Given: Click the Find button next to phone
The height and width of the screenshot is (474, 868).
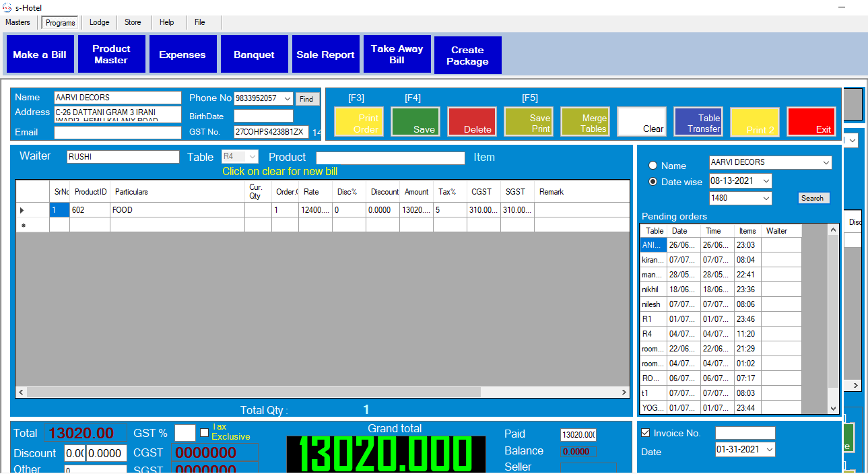Looking at the screenshot, I should pyautogui.click(x=306, y=99).
